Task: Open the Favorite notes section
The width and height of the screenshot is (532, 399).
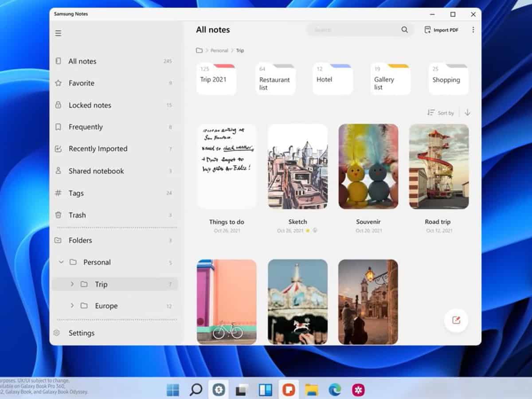Action: pyautogui.click(x=82, y=83)
